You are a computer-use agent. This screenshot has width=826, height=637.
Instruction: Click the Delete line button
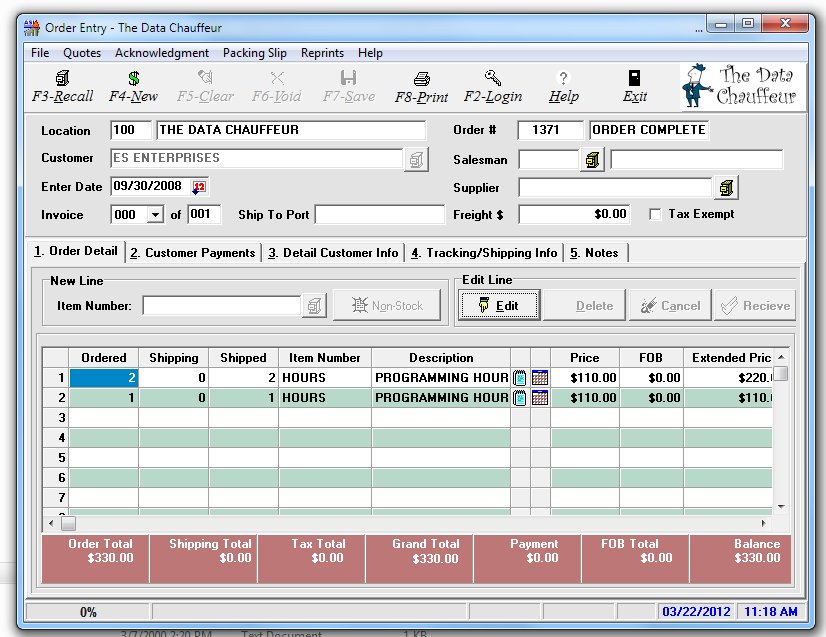pyautogui.click(x=585, y=305)
